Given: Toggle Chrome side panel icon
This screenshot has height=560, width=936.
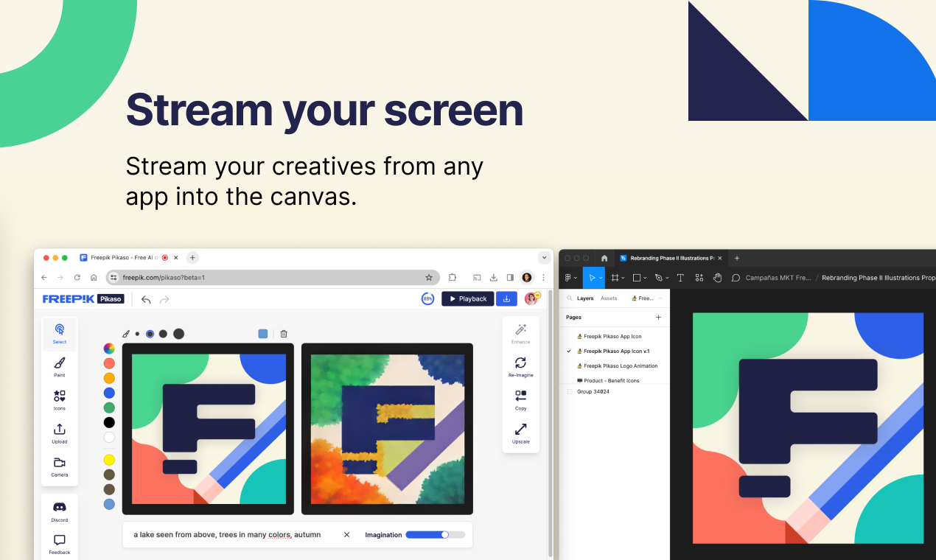Looking at the screenshot, I should (510, 277).
